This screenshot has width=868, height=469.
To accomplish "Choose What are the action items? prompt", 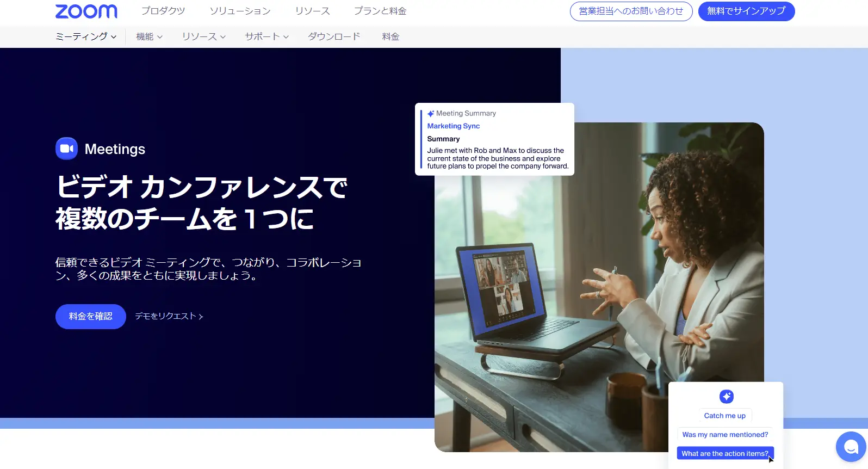I will click(x=725, y=453).
